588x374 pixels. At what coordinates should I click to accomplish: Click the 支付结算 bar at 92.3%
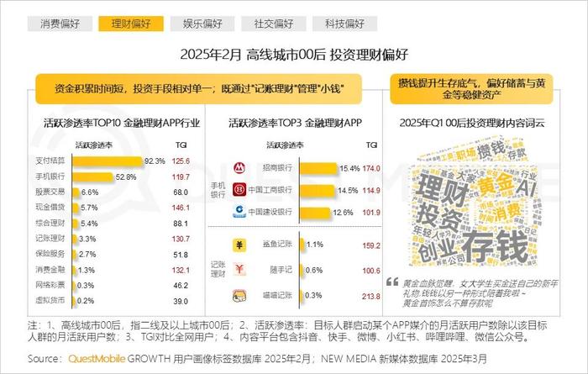click(x=108, y=161)
